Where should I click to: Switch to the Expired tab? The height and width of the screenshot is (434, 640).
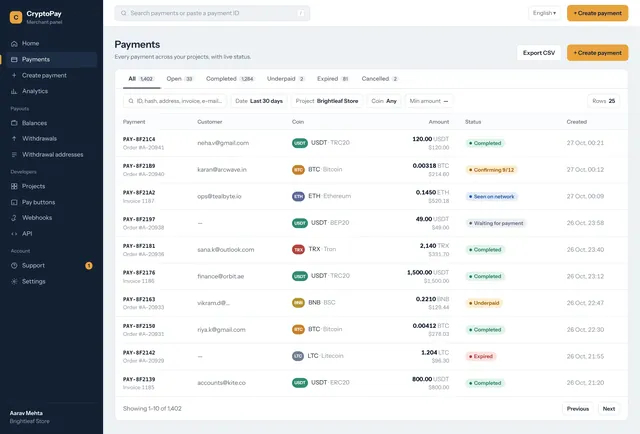pyautogui.click(x=333, y=79)
